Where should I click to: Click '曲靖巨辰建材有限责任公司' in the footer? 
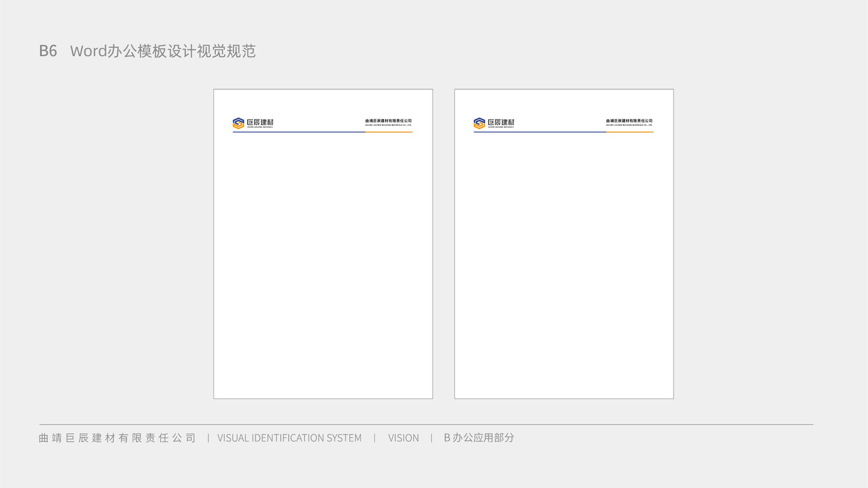click(x=118, y=438)
